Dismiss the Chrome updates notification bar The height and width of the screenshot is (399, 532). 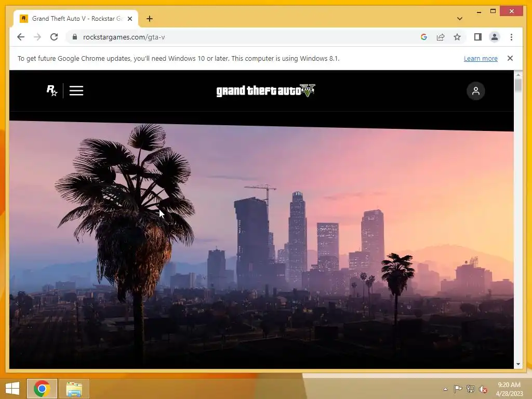coord(510,58)
